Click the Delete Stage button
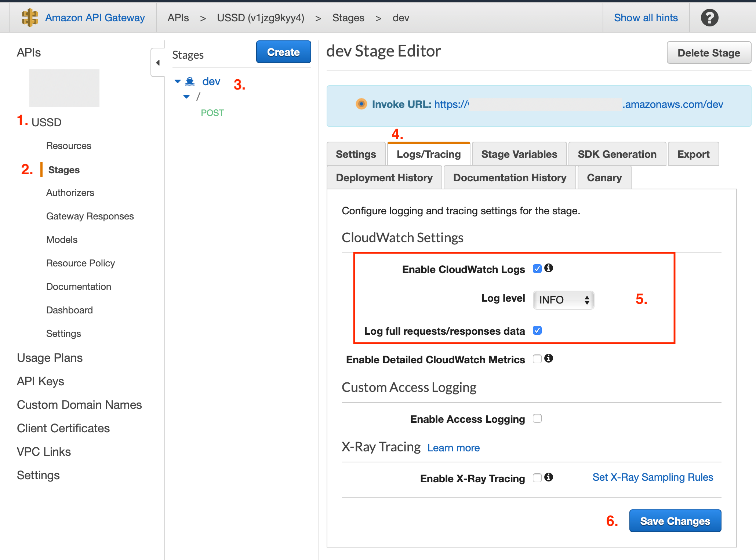The image size is (756, 560). coord(709,53)
